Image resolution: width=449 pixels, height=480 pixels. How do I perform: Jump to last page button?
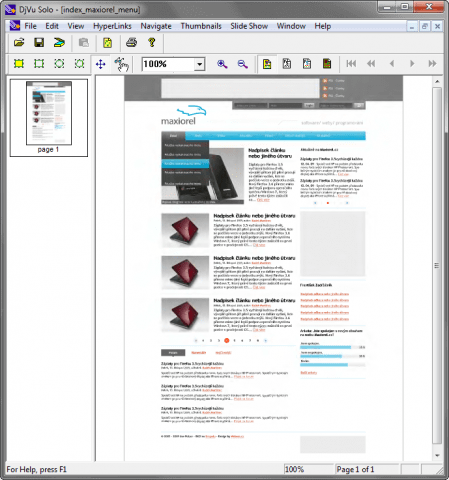point(432,64)
